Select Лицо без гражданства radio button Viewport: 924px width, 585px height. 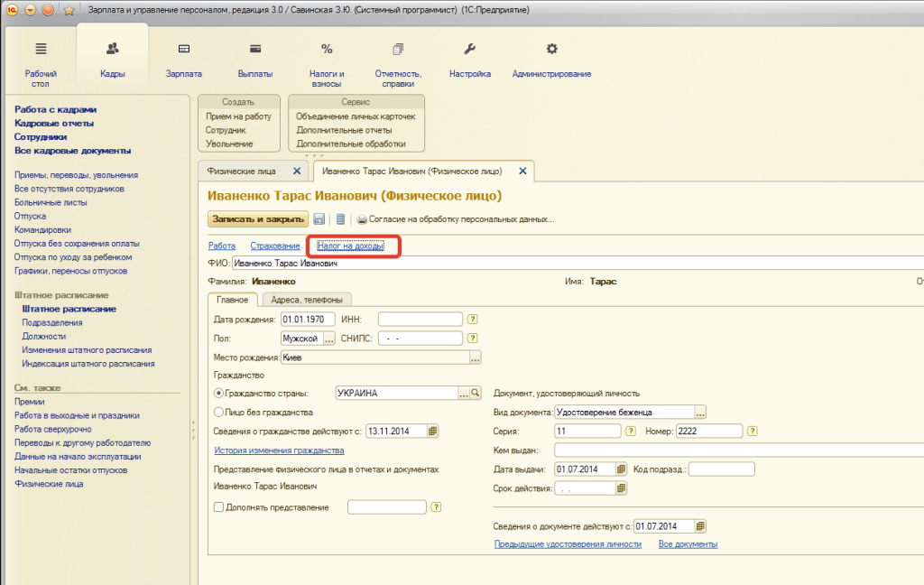pos(218,412)
